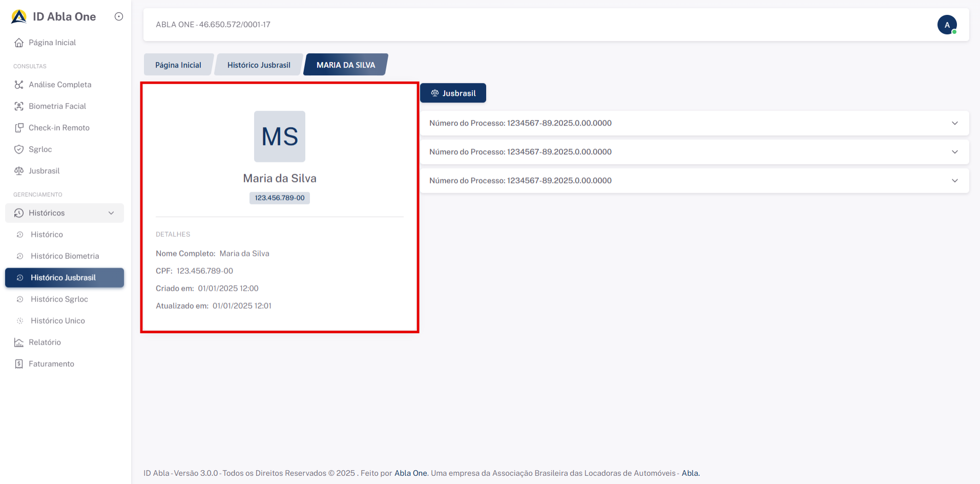Open the Abla One footer link

click(410, 473)
